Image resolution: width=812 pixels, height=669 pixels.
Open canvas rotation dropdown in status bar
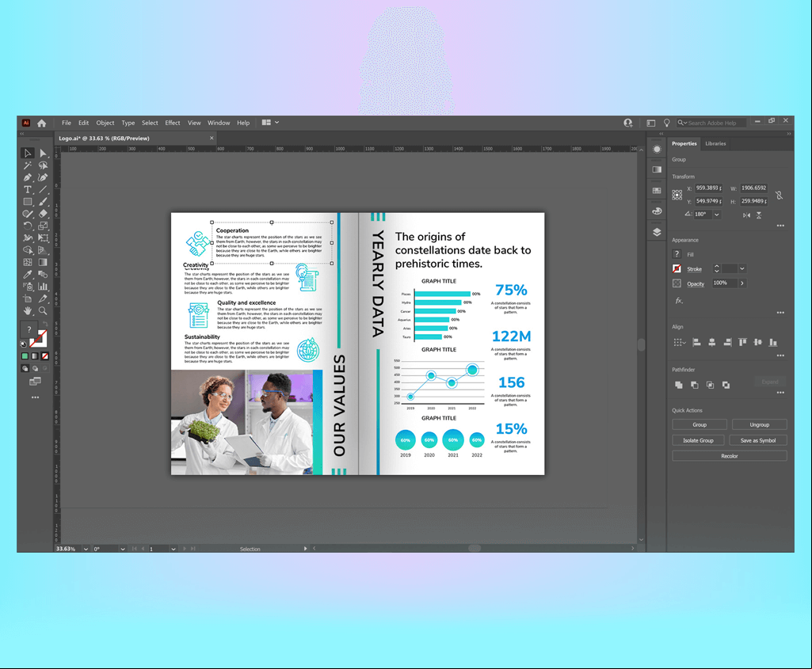[123, 549]
